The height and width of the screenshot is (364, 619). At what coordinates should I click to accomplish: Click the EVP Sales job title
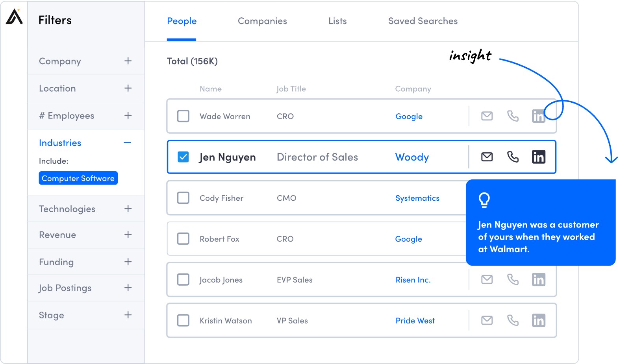(x=295, y=280)
